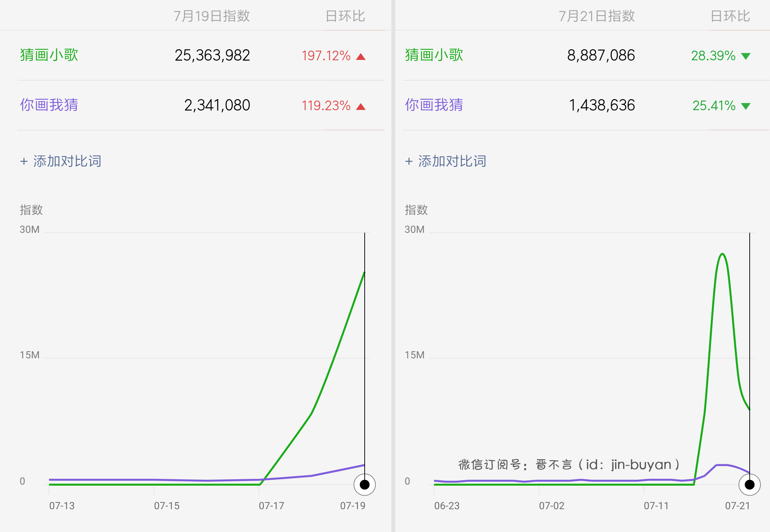The height and width of the screenshot is (532, 770).
Task: Select 你画我猜 keyword in left panel
Action: pyautogui.click(x=49, y=105)
